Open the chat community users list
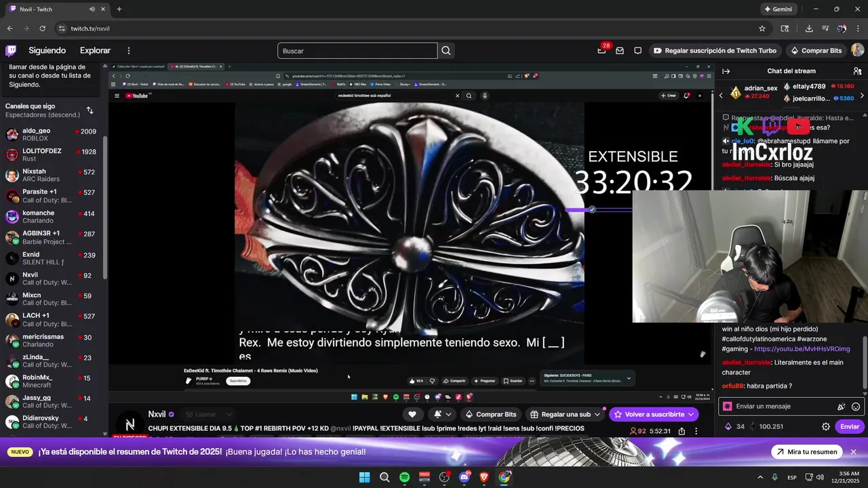This screenshot has height=488, width=868. (x=857, y=71)
